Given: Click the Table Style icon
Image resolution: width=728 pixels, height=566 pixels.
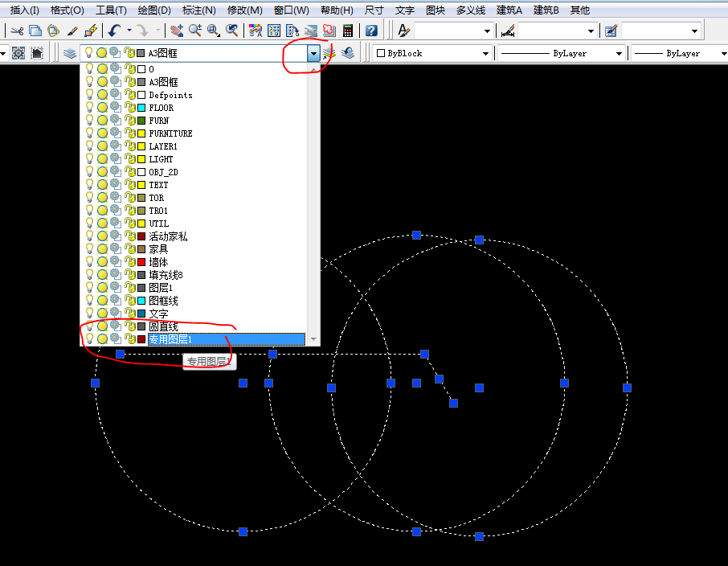Looking at the screenshot, I should pos(611,31).
